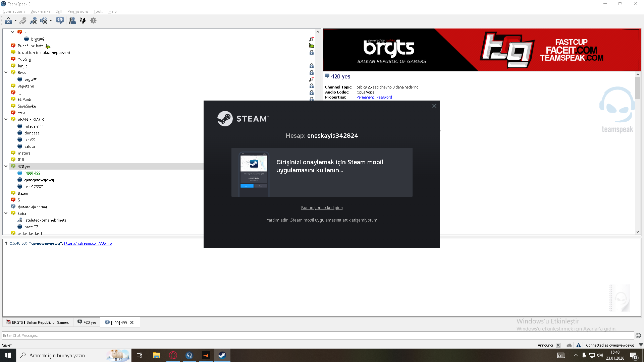This screenshot has height=362, width=644.
Task: Open the hizliresim.com link in chat
Action: pos(88,243)
